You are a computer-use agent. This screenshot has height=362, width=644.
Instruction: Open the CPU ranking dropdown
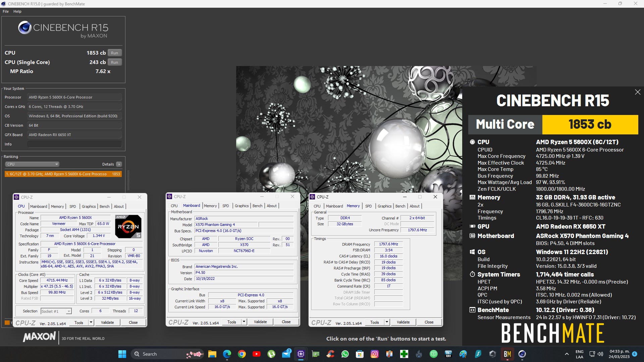(x=32, y=164)
